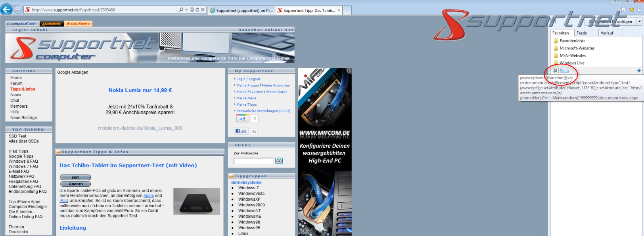The height and width of the screenshot is (236, 644).
Task: Close the Supportnet Tipp tab
Action: (x=339, y=10)
